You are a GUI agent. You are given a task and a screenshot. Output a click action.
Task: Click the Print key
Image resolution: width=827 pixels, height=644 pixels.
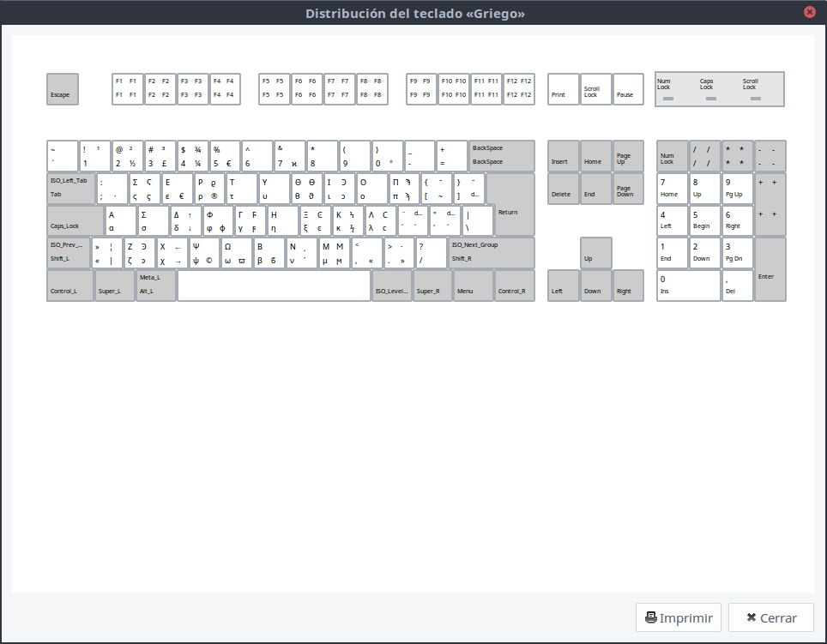point(564,89)
